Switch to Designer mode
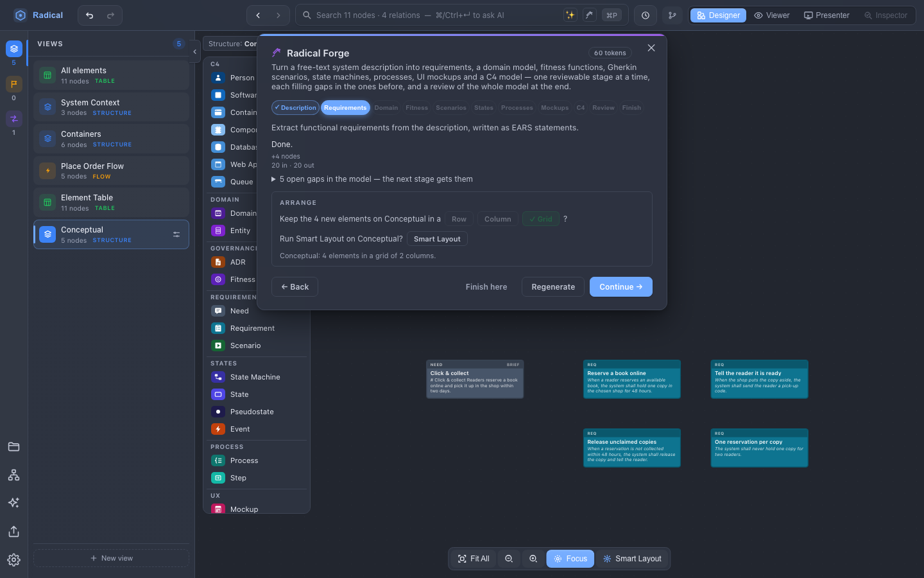Image resolution: width=924 pixels, height=578 pixels. (x=718, y=15)
